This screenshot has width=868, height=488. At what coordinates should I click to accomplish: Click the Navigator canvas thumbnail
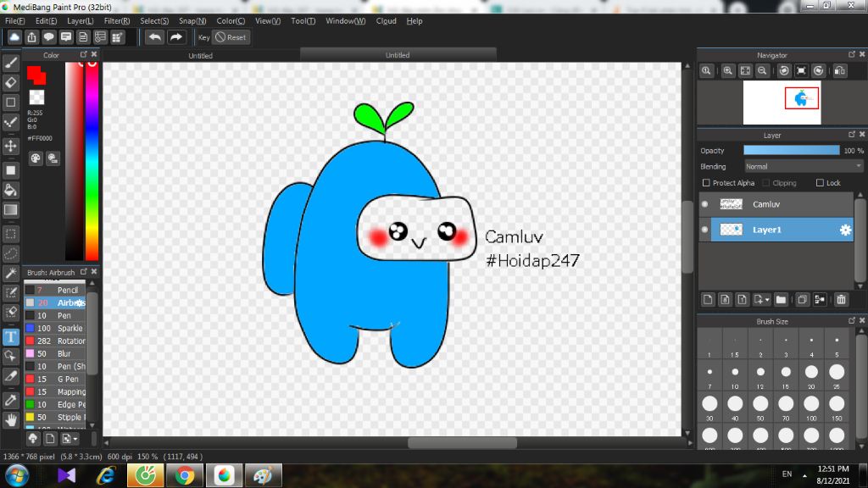coord(782,103)
